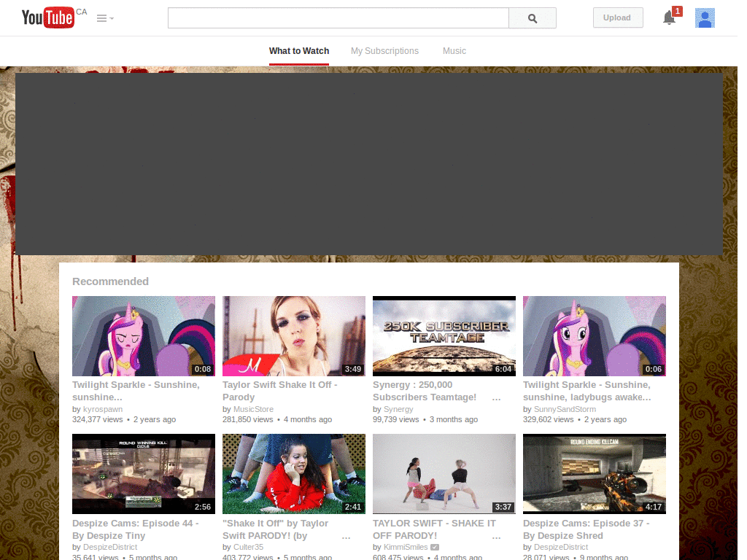Open the account avatar menu
Viewport: 747px width, 560px height.
click(x=705, y=18)
